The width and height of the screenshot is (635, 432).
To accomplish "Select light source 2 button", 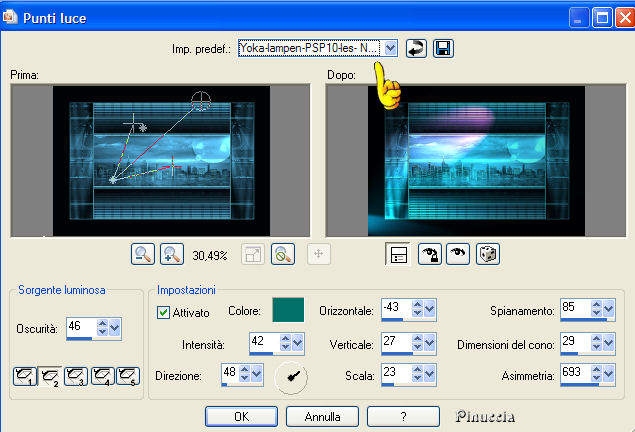I will tap(50, 377).
